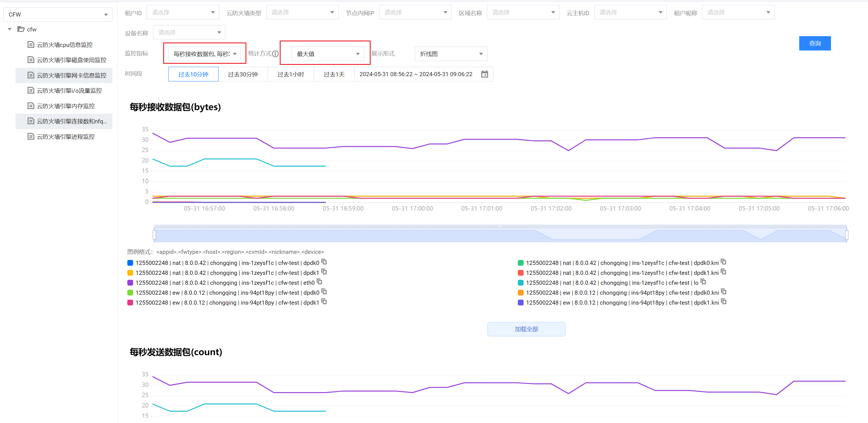Click copy icon next to lo legend entry
Image resolution: width=868 pixels, height=423 pixels.
coord(703,281)
